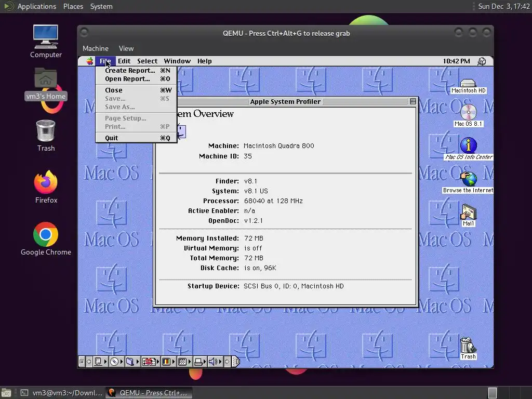
Task: Launch Firefox from the desktop
Action: [x=46, y=187]
